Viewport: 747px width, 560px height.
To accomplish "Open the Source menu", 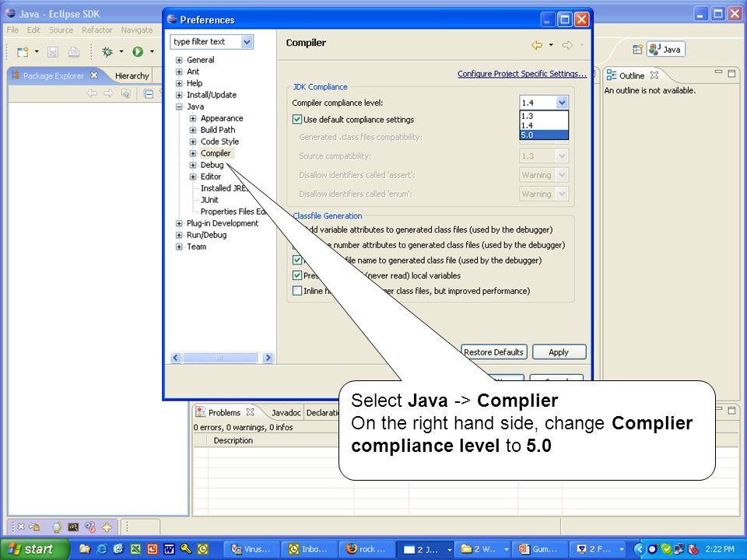I will coord(61,30).
